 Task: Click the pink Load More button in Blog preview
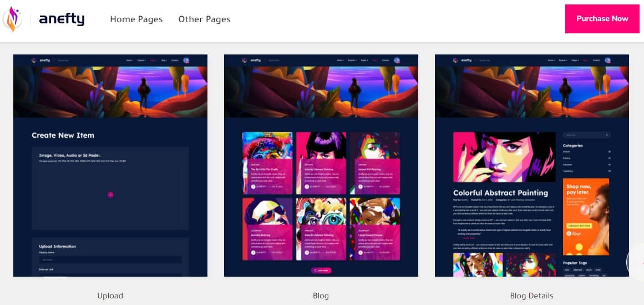pyautogui.click(x=321, y=271)
